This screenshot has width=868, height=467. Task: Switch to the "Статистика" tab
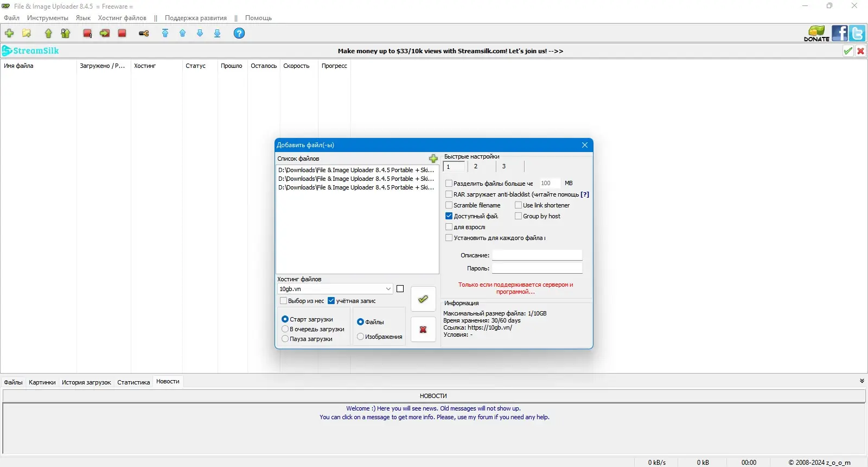click(133, 382)
